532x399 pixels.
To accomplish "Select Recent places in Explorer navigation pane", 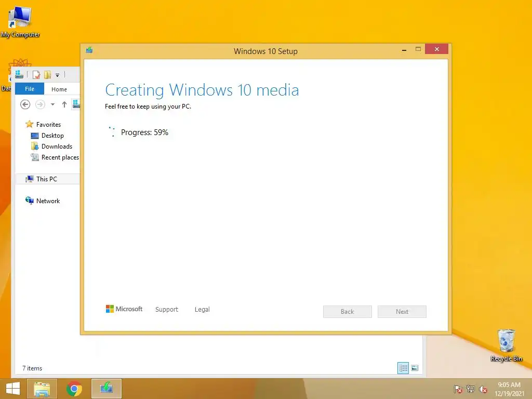I will tap(55, 157).
